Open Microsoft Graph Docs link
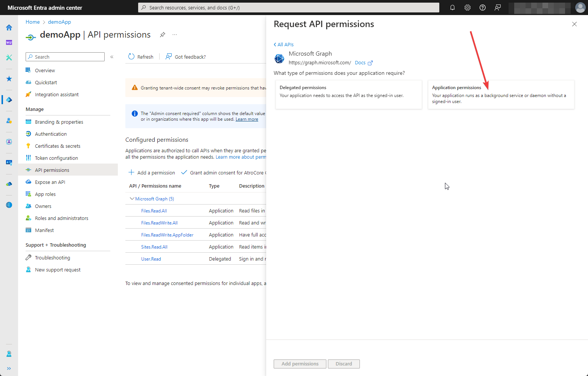This screenshot has width=588, height=376. (364, 63)
